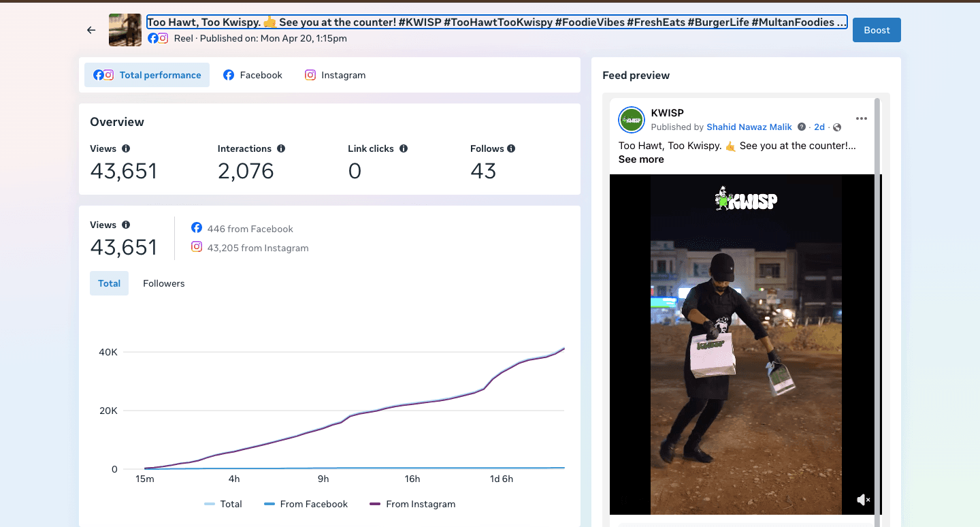Show info tooltip for Link clicks
Image resolution: width=980 pixels, height=527 pixels.
click(404, 148)
